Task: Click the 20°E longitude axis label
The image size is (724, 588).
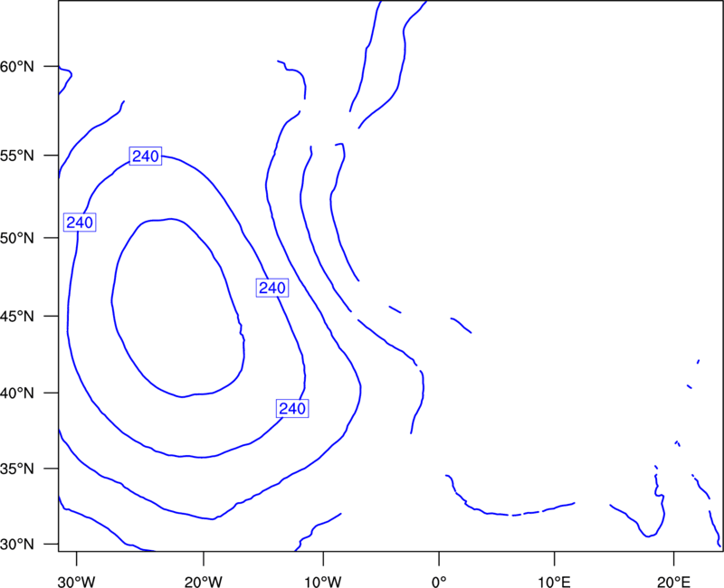Action: 673,582
